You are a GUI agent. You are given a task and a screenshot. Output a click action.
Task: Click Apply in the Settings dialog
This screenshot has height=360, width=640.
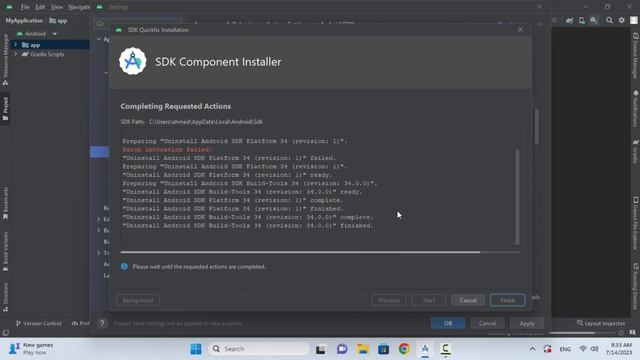(x=527, y=323)
